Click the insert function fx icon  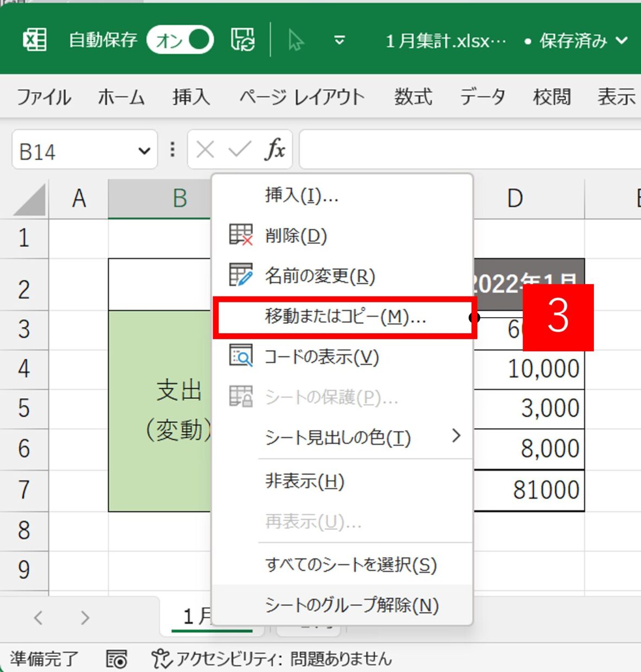coord(275,149)
